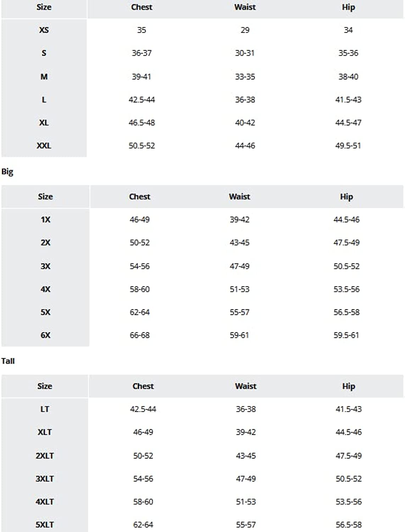Screen dimensions: 405x532
Task: Select the 6X size label
Action: (x=45, y=335)
